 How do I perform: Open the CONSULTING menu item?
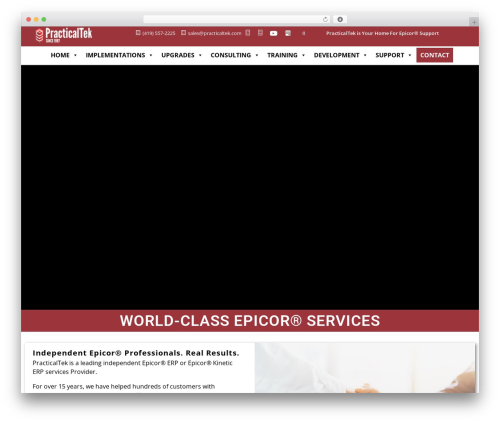(x=231, y=55)
